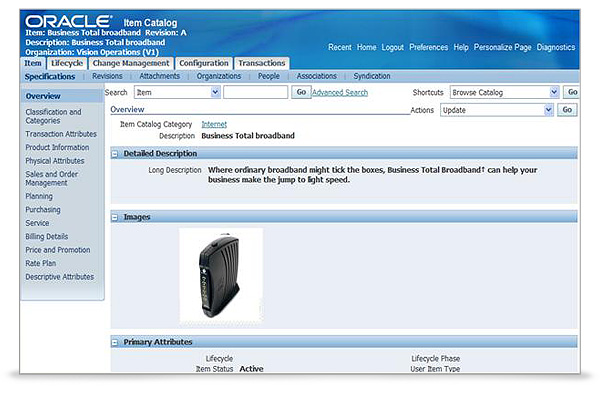The height and width of the screenshot is (400, 600).
Task: Switch to the Configuration tab
Action: point(204,63)
